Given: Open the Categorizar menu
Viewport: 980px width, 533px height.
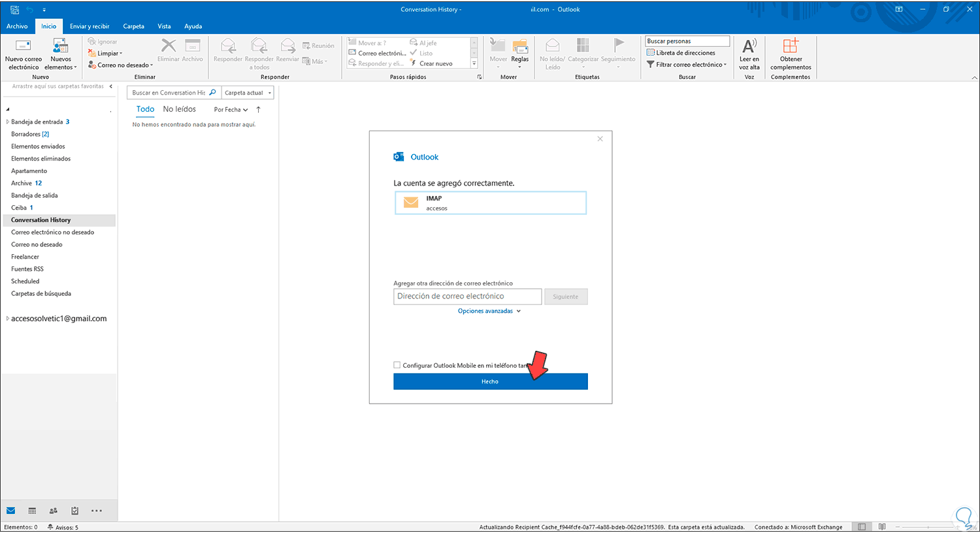Looking at the screenshot, I should [x=583, y=54].
